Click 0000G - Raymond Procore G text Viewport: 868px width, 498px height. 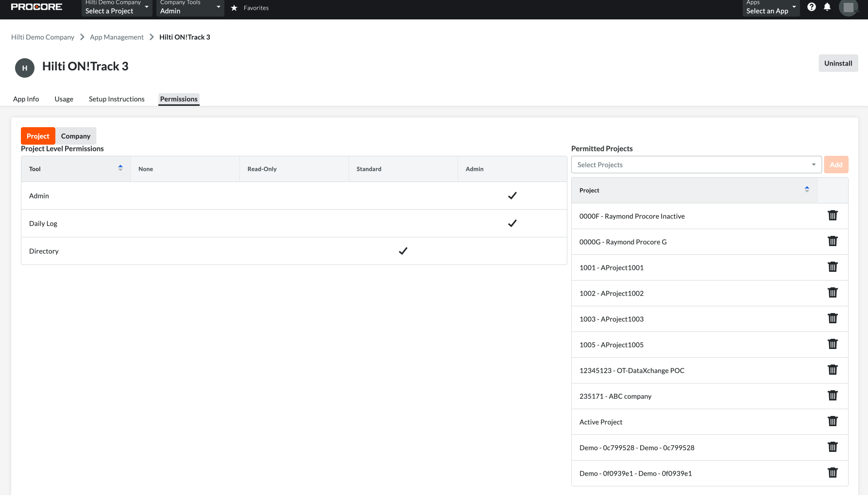tap(623, 242)
